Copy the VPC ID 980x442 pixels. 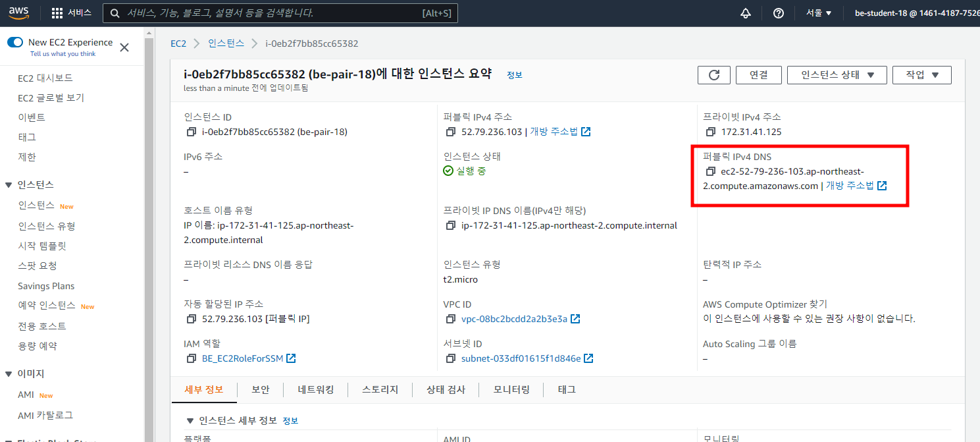coord(451,319)
